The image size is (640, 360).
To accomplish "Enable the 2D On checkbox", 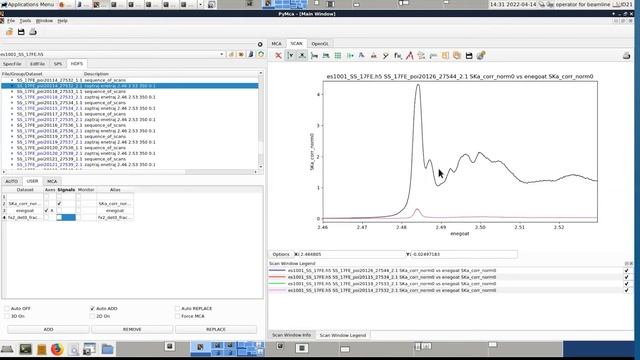I will pos(92,316).
